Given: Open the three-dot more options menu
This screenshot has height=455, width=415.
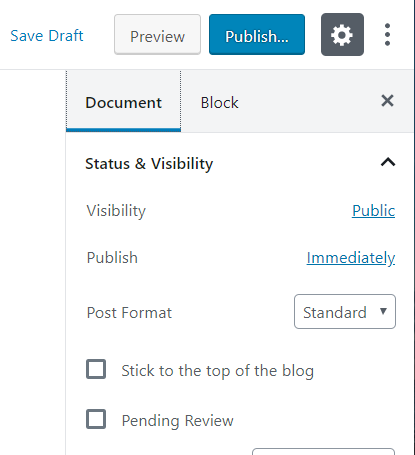Looking at the screenshot, I should click(387, 35).
